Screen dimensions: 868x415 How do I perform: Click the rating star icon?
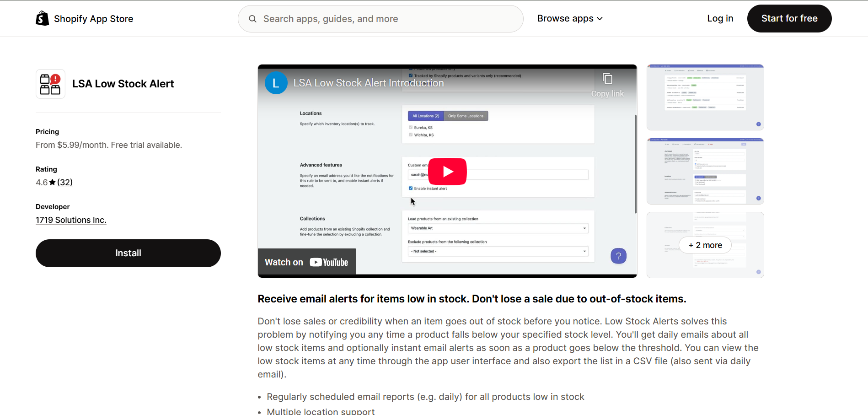tap(53, 182)
